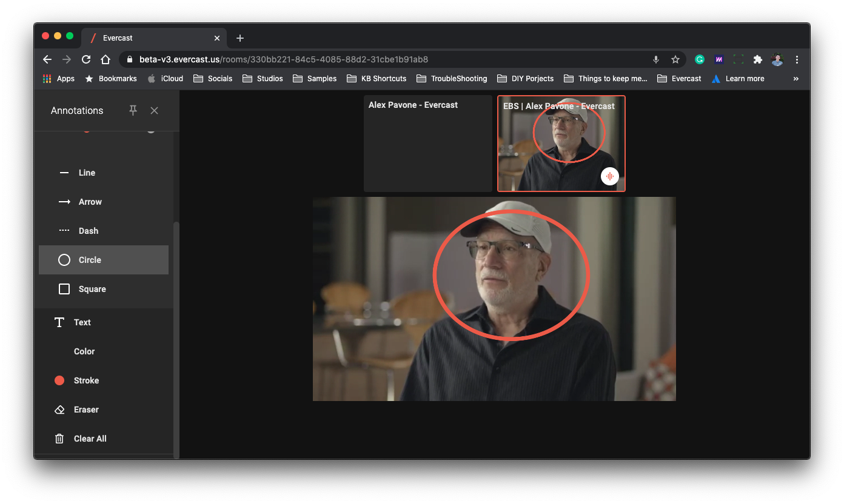This screenshot has width=844, height=504.
Task: Select the Text annotation tool
Action: [104, 322]
